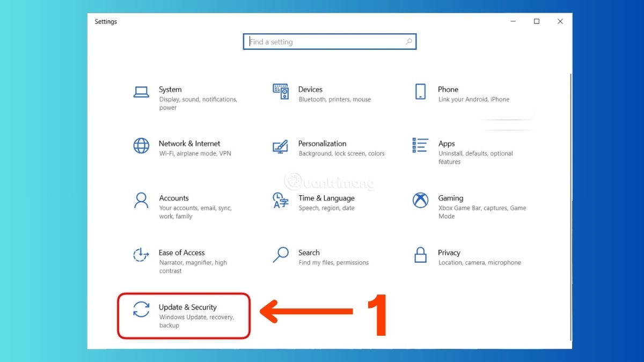This screenshot has width=644, height=362.
Task: Click "Background, lock screen, colors" description
Action: [342, 154]
